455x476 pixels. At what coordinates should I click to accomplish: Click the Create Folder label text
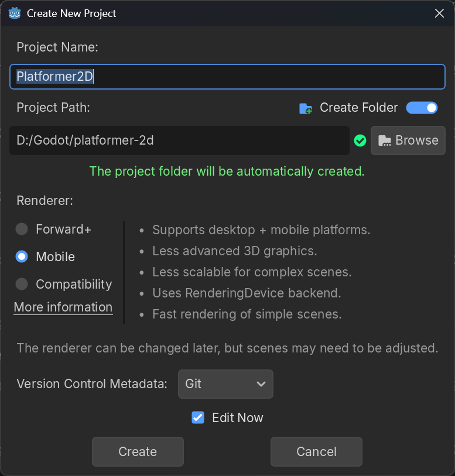point(359,108)
